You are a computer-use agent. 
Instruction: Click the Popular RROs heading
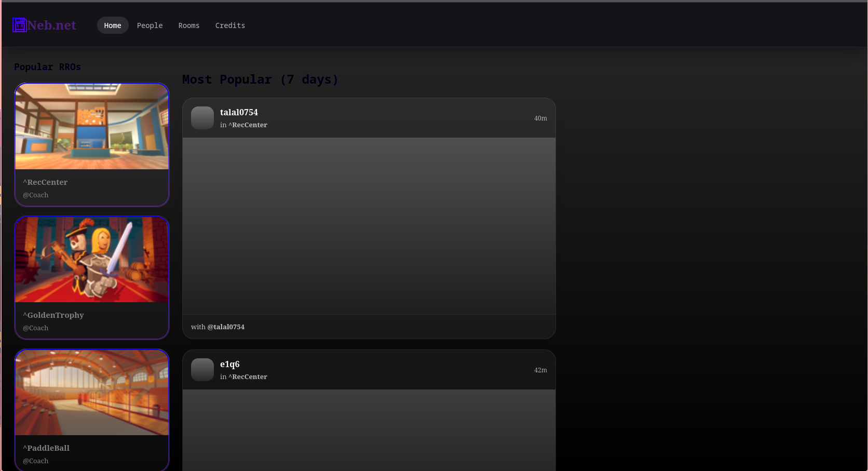[47, 67]
